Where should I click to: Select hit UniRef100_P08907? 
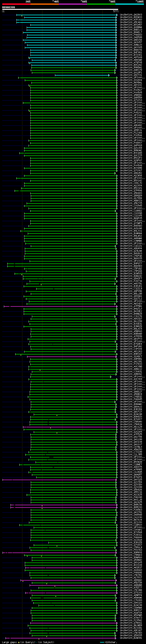[x=131, y=143]
